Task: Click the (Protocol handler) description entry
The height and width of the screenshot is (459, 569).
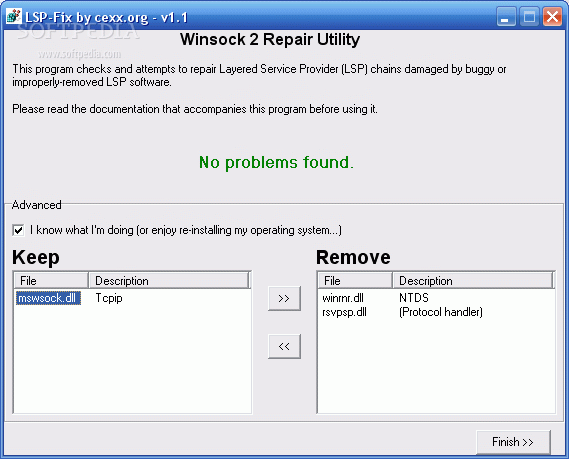Action: point(441,312)
